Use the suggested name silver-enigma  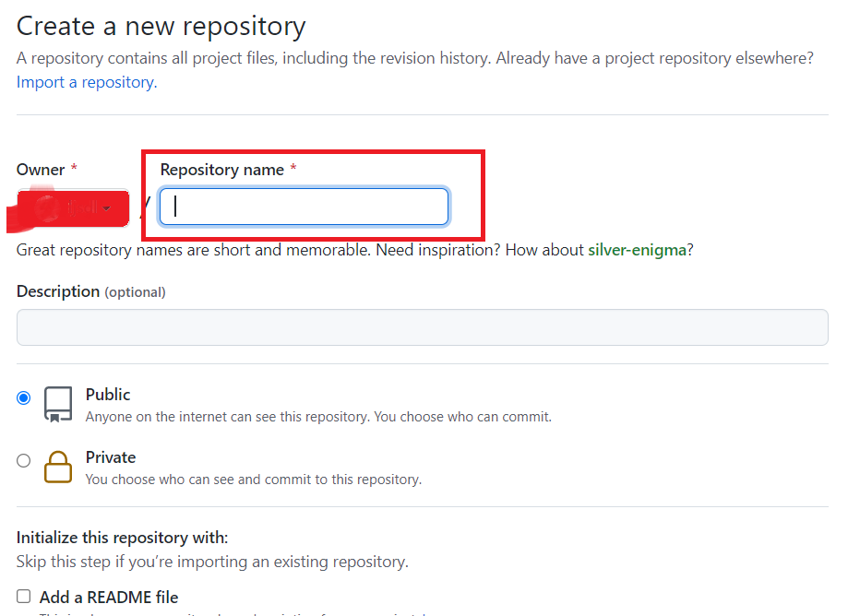point(637,250)
